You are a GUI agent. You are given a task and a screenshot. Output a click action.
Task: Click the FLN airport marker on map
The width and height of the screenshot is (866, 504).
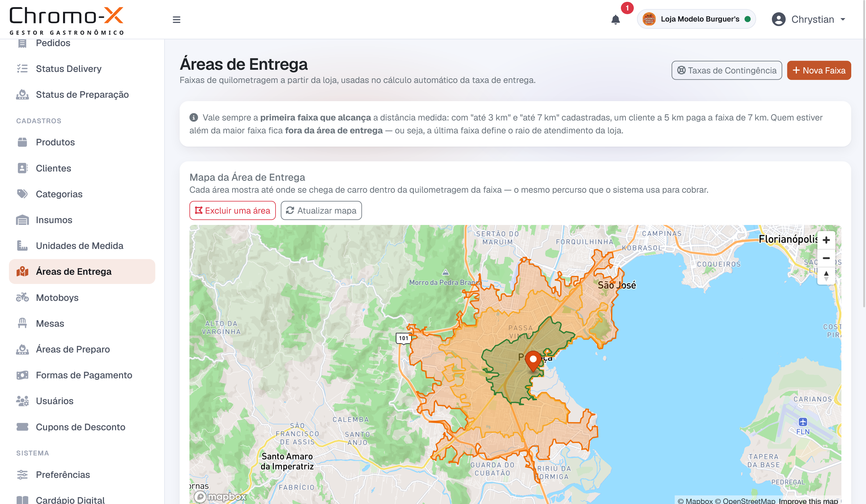802,422
